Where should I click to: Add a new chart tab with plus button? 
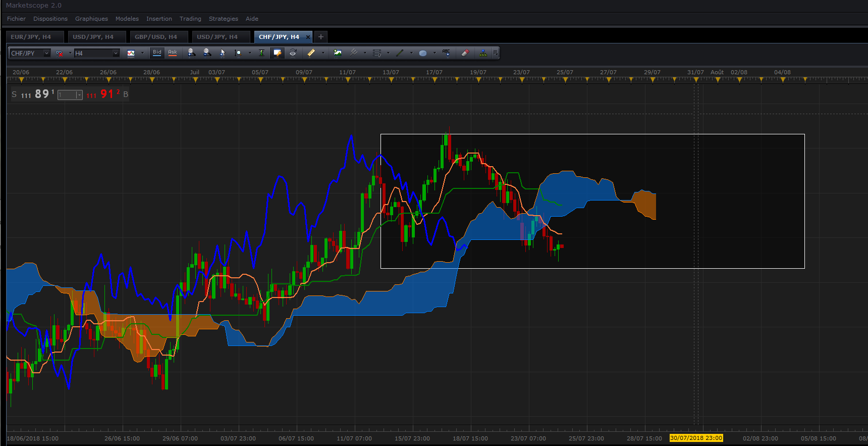320,37
